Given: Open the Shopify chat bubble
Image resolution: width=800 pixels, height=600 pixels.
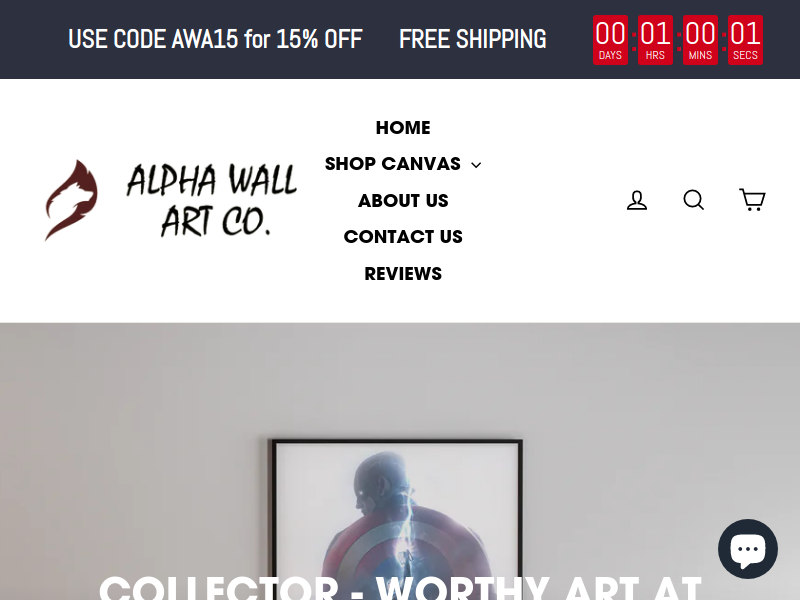Looking at the screenshot, I should [x=748, y=549].
